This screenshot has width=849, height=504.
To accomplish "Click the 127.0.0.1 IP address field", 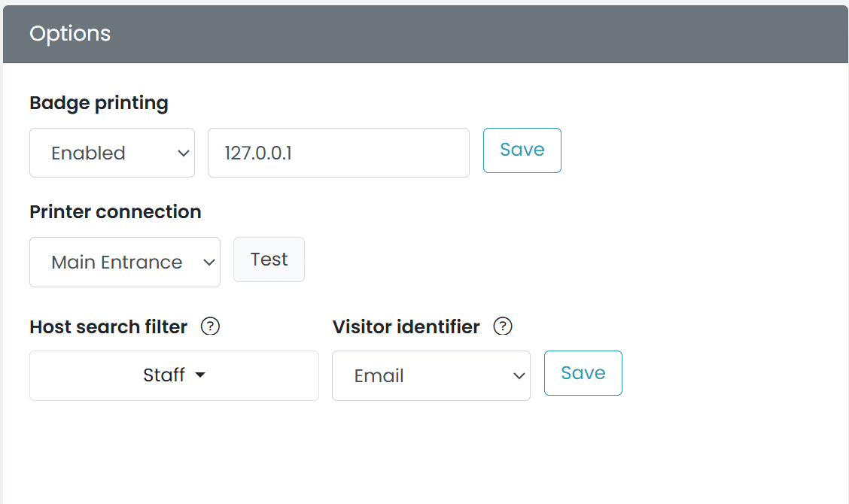I will click(x=338, y=153).
